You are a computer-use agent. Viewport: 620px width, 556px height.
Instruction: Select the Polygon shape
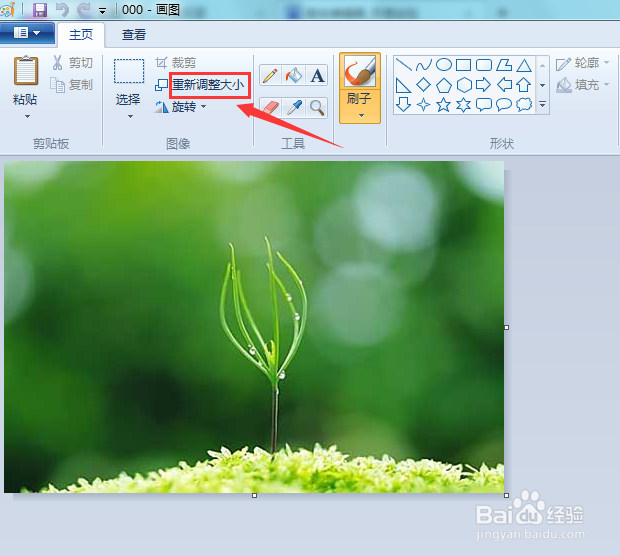tap(504, 64)
